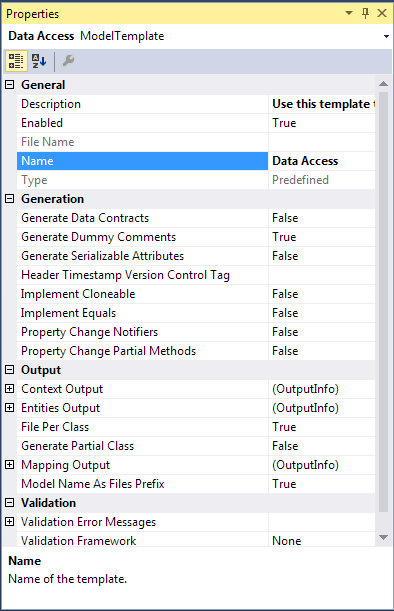Image resolution: width=394 pixels, height=611 pixels.
Task: Click Generate Dummy Comments True value
Action: 322,237
